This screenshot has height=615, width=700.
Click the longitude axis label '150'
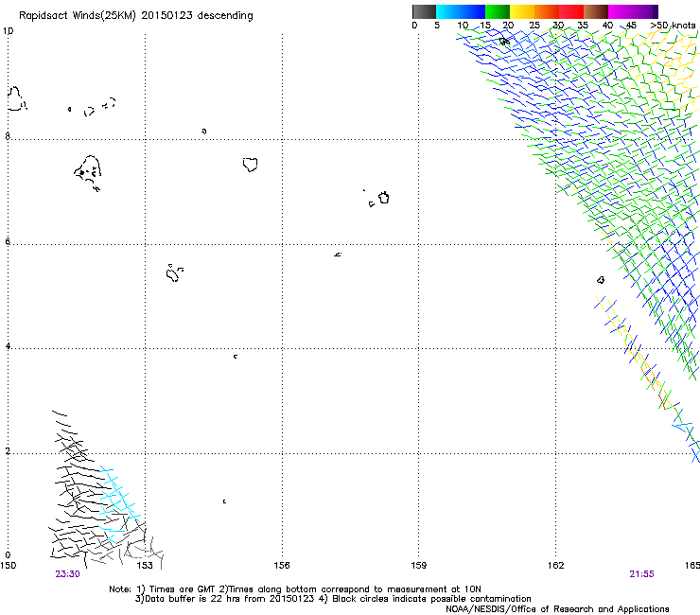coord(8,566)
